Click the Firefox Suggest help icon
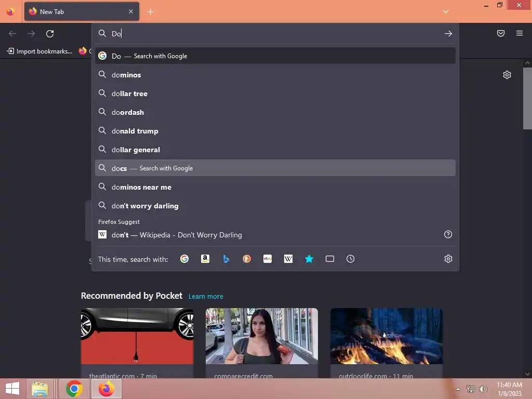Viewport: 532px width, 399px height. tap(448, 234)
